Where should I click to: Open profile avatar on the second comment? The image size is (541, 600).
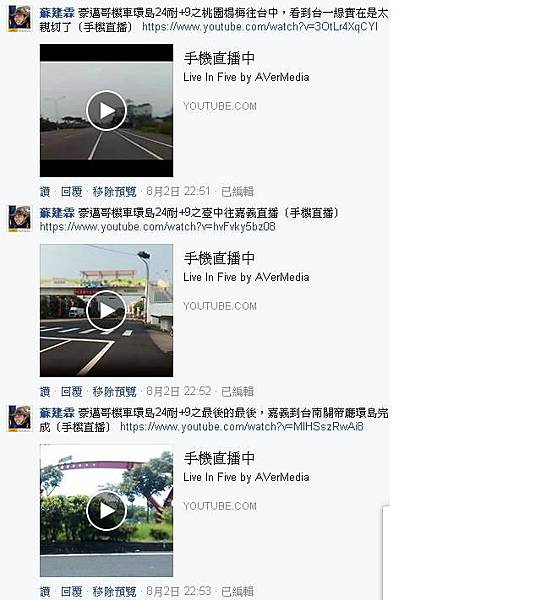pyautogui.click(x=20, y=218)
